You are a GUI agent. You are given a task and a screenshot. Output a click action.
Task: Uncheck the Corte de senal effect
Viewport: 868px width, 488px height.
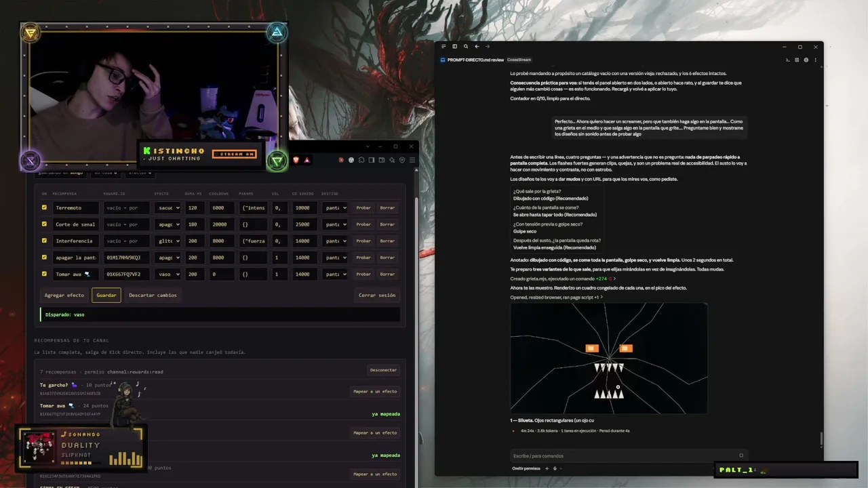coord(45,224)
